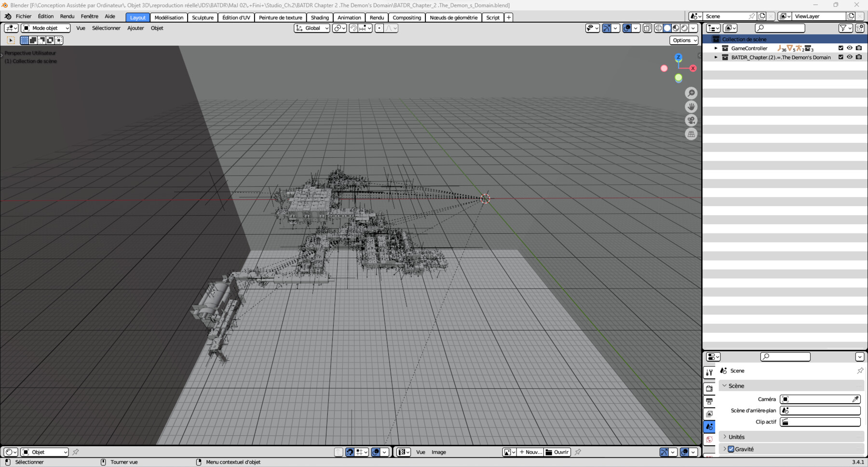Screen dimensions: 868x467
Task: Open the Render properties tab
Action: coord(709,388)
